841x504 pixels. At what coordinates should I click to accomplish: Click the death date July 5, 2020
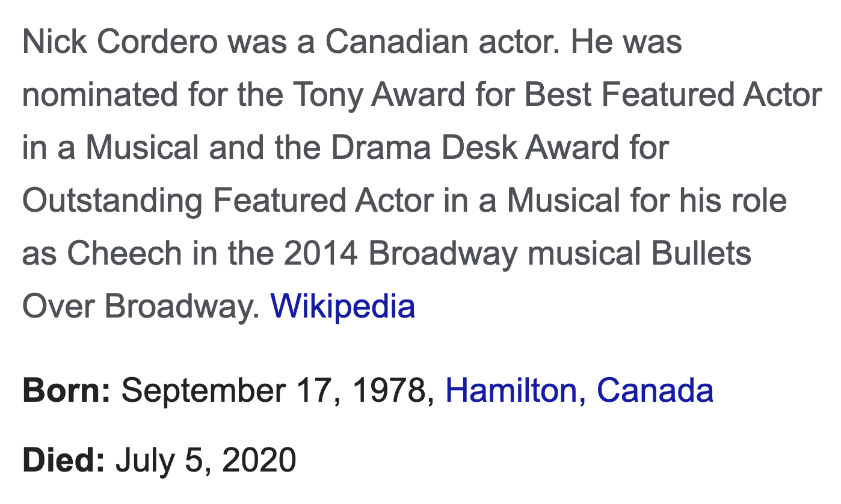(206, 461)
